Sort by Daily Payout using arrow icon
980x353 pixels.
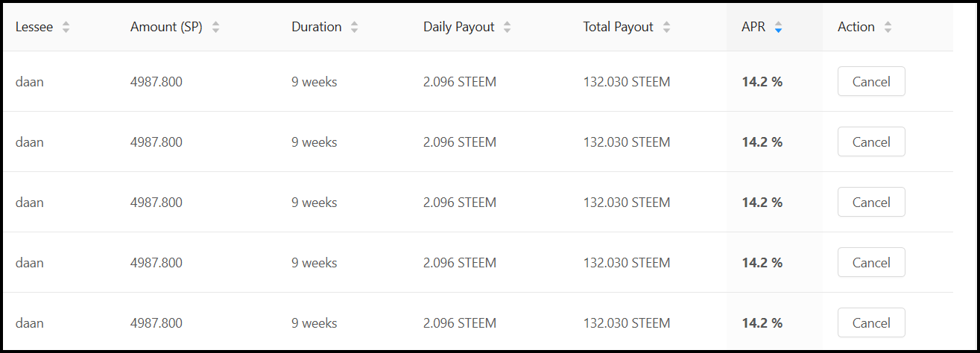point(508,28)
